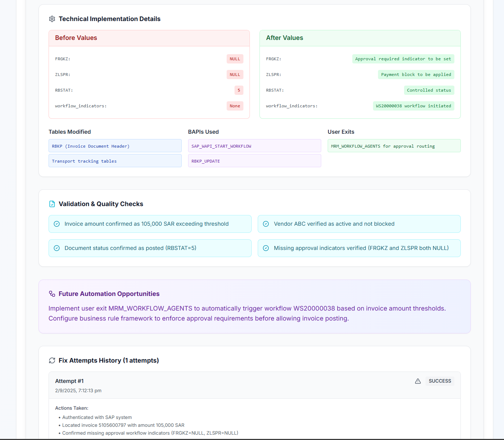Click check icon beside Vendor ABC verified
This screenshot has width=504, height=440.
[266, 224]
